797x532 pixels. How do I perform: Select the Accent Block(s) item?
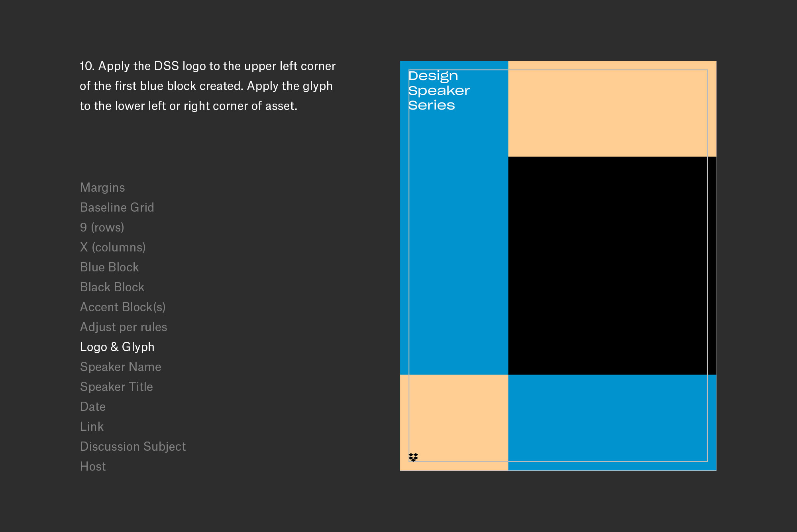[x=123, y=307]
